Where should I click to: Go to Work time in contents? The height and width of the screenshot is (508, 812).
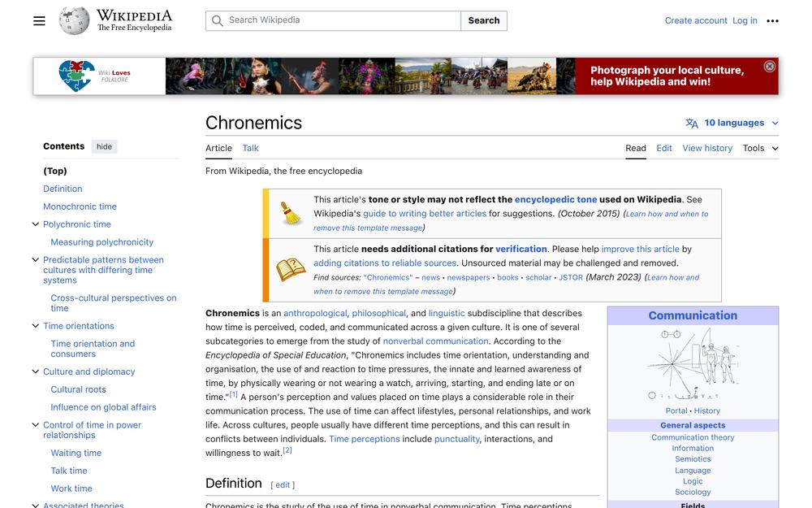coord(71,488)
